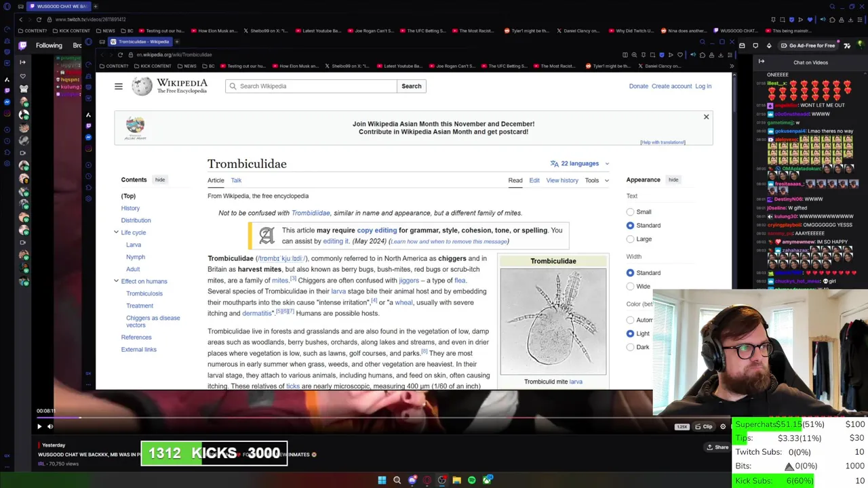Open the 22 languages dropdown
The image size is (868, 488).
(580, 163)
